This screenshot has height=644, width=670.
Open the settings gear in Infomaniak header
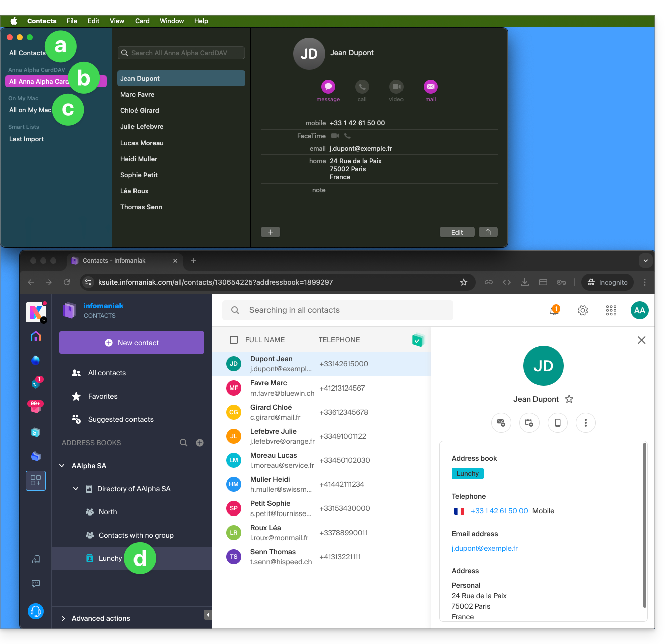click(x=583, y=310)
